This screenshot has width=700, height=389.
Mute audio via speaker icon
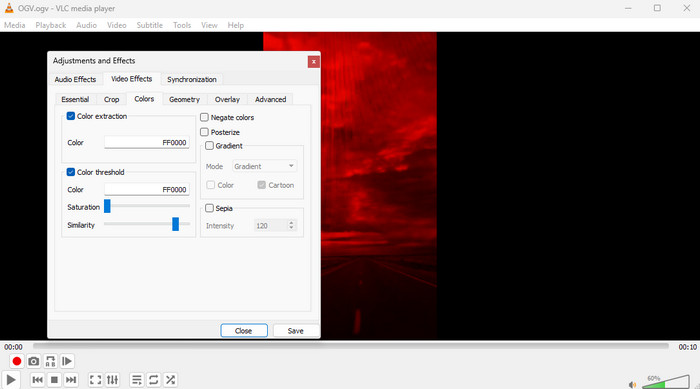click(632, 384)
